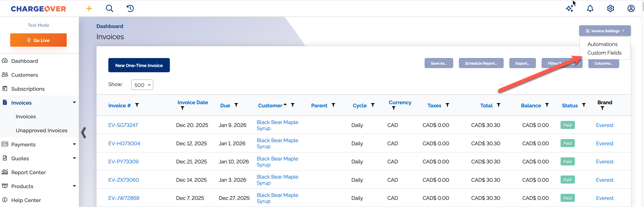
Task: Click the Go Live button
Action: 39,40
